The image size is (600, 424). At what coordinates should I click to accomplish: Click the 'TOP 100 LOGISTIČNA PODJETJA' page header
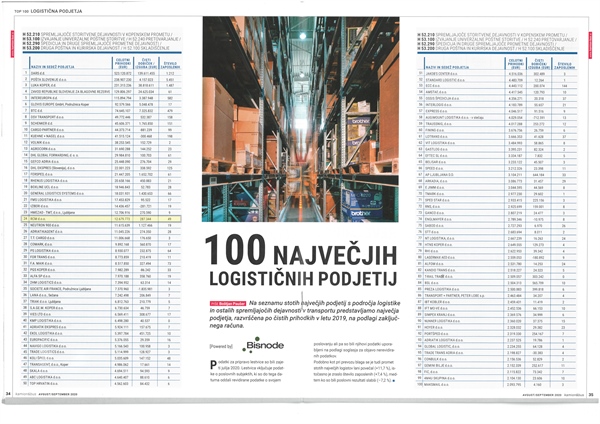48,11
